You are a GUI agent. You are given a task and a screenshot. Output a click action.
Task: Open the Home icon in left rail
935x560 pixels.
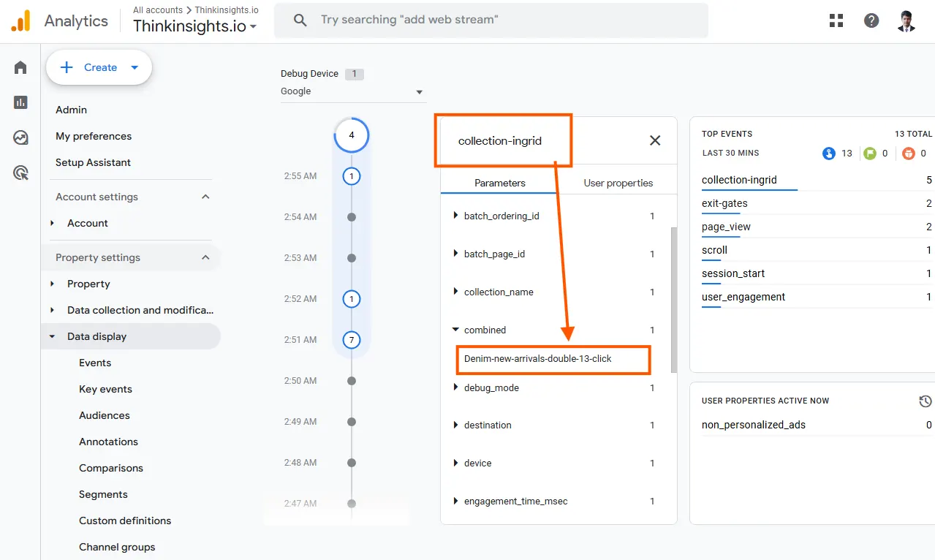point(20,67)
